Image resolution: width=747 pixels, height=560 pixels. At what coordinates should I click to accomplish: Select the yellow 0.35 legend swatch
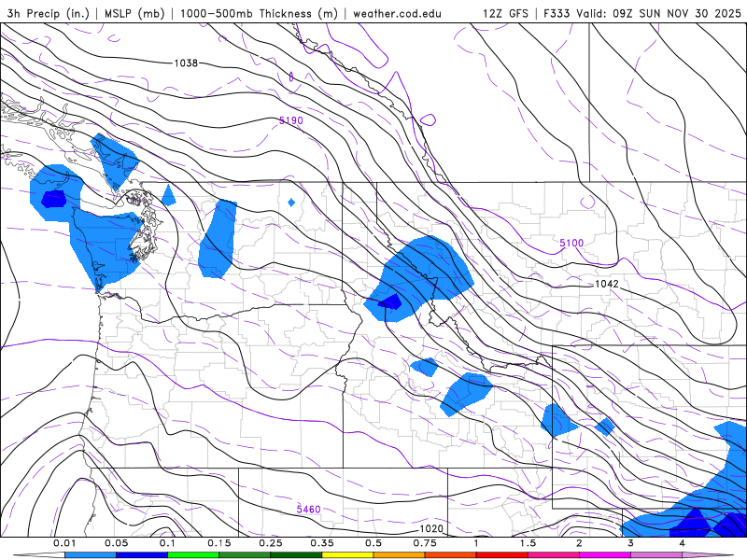coord(347,555)
